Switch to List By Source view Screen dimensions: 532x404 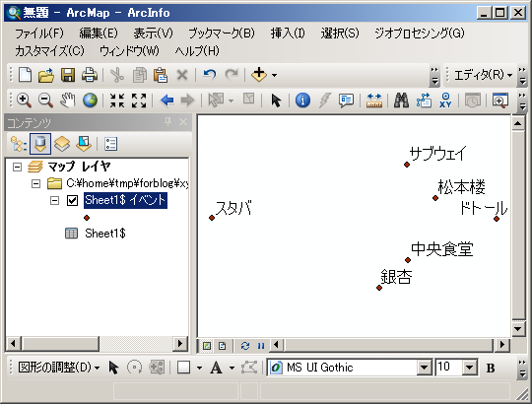tap(40, 144)
